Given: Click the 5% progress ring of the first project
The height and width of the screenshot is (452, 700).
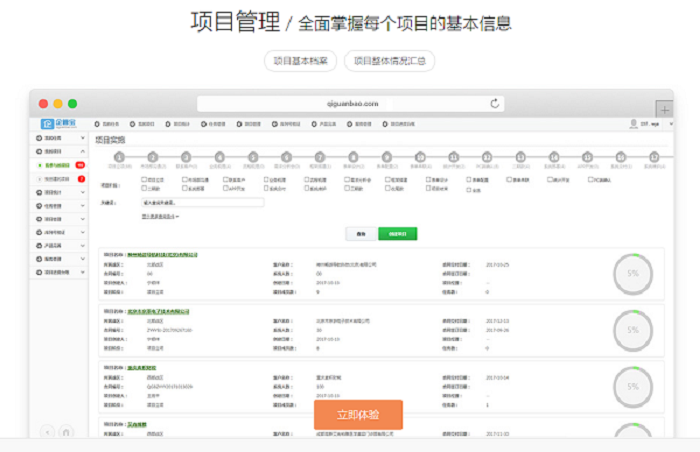Looking at the screenshot, I should [x=633, y=274].
